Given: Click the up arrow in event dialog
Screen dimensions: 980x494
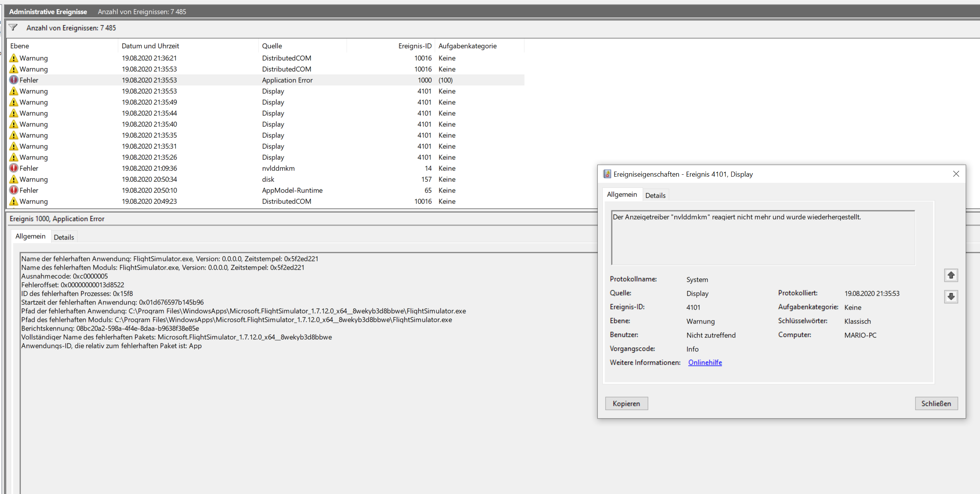Looking at the screenshot, I should [951, 275].
